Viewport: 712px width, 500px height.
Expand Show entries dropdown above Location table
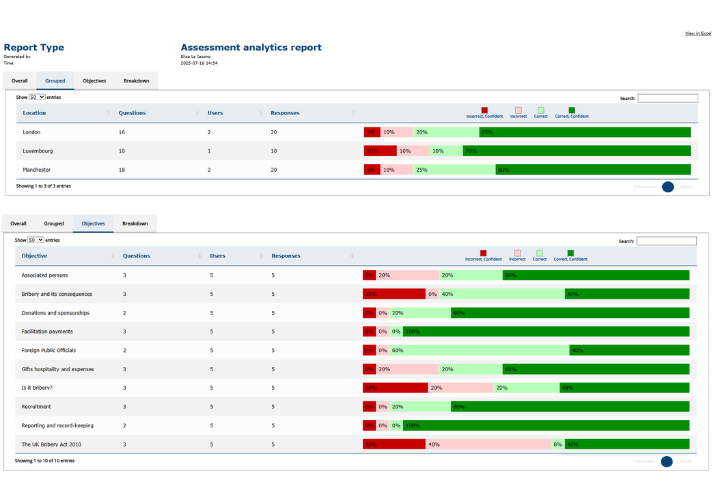pyautogui.click(x=37, y=97)
